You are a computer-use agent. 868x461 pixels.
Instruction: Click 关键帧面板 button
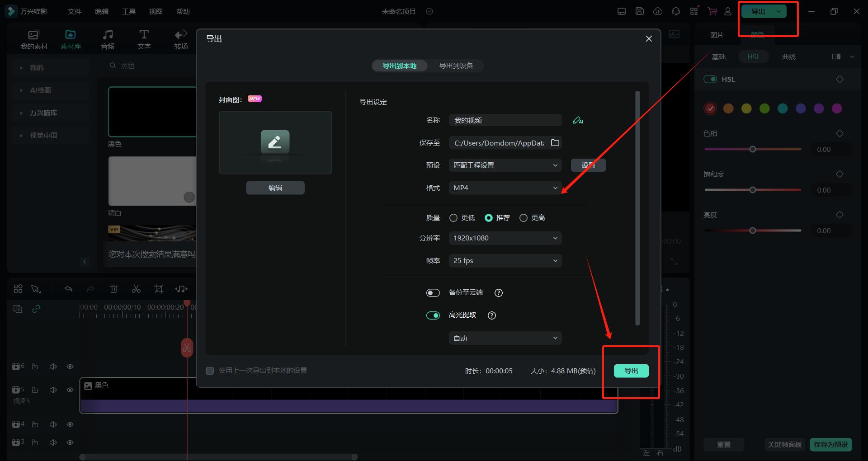tap(785, 445)
